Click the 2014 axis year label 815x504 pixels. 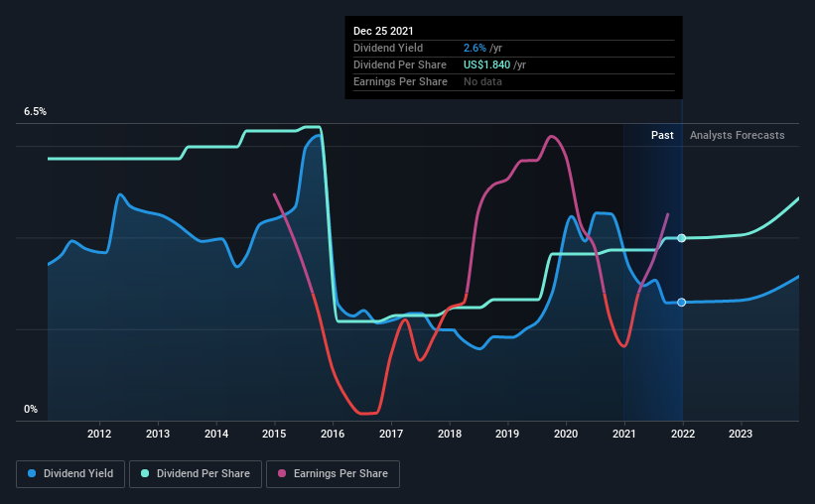click(x=216, y=434)
